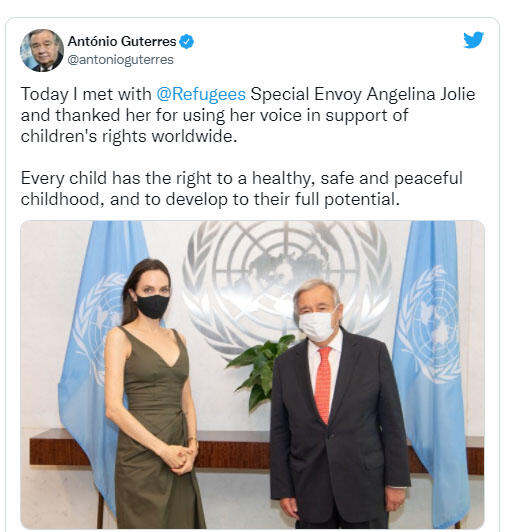This screenshot has height=532, width=505.
Task: Open the round profile avatar photo
Action: click(42, 50)
